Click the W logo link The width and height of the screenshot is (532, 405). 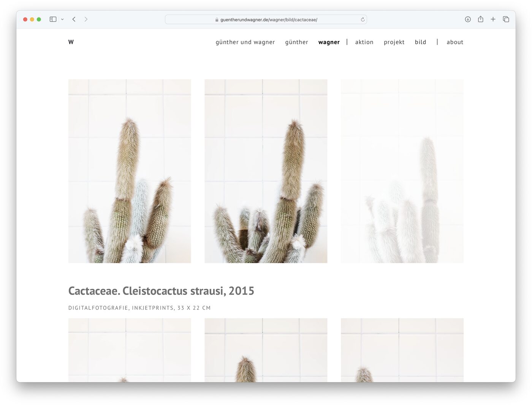point(71,42)
